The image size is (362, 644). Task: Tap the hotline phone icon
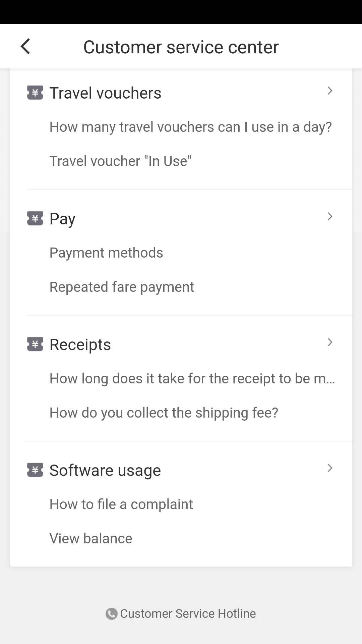(x=111, y=614)
